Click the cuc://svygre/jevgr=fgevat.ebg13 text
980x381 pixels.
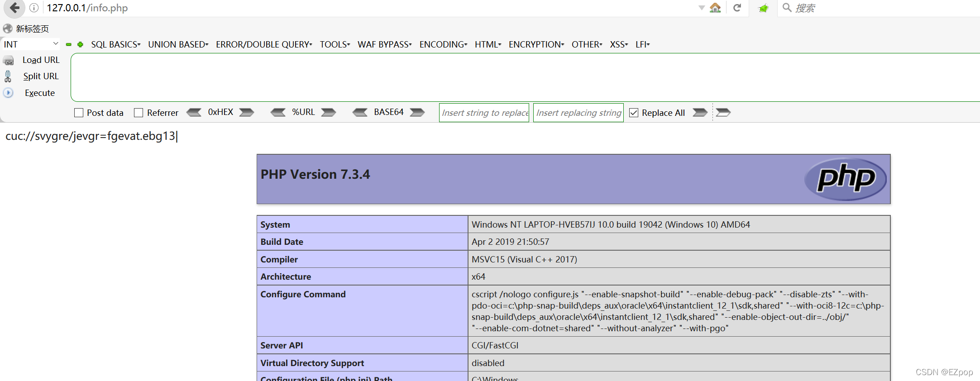coord(91,136)
